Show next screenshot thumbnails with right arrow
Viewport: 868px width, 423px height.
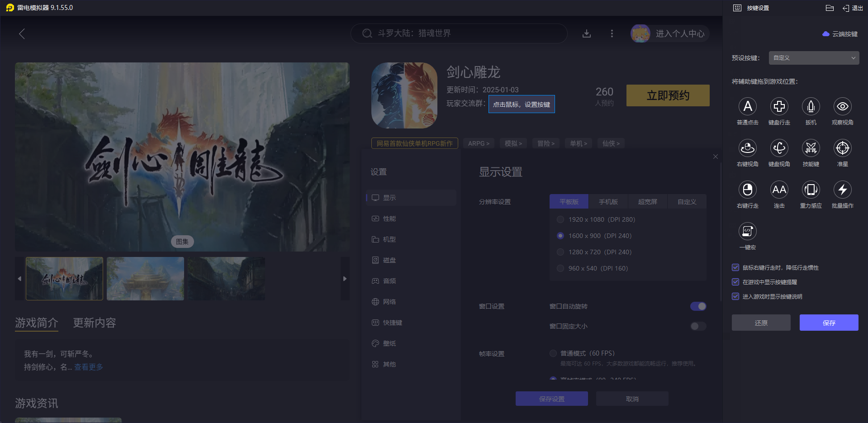click(345, 279)
